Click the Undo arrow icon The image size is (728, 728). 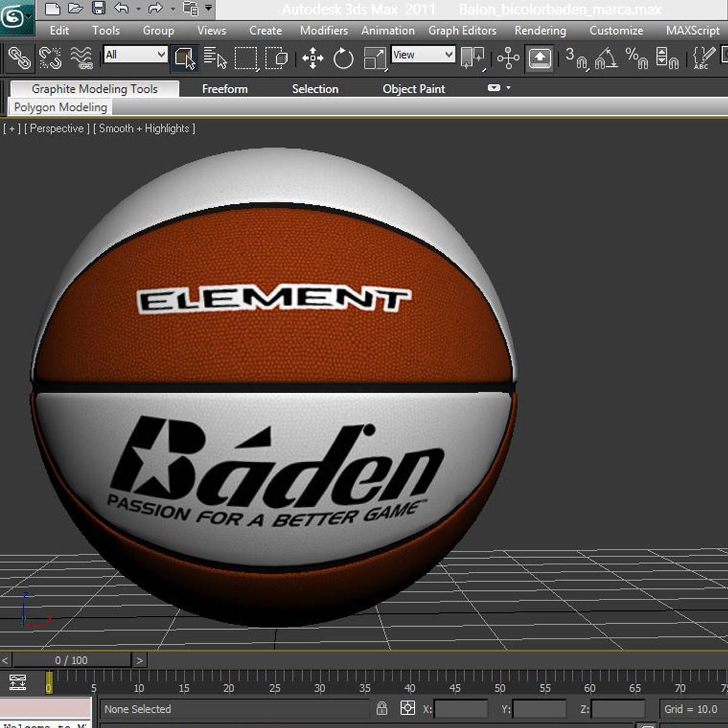121,8
